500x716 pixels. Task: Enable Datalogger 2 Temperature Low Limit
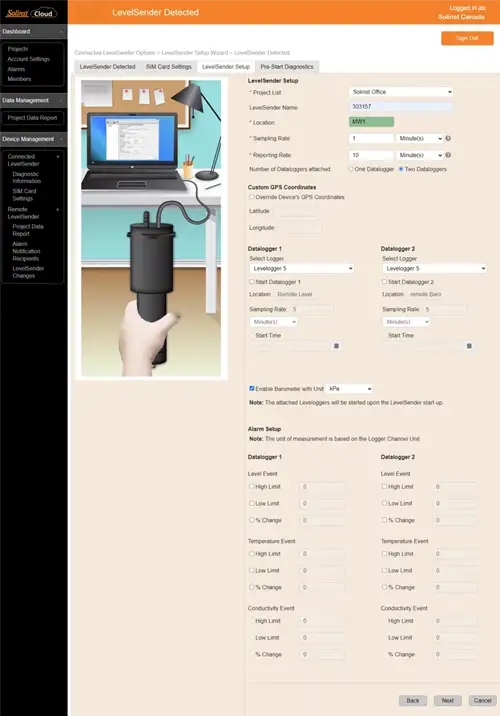click(384, 570)
